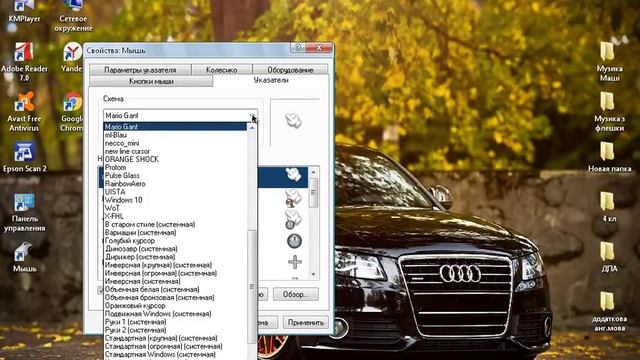Open Epson Scan 2 shortcut
Viewport: 640px width, 360px height.
pyautogui.click(x=24, y=157)
